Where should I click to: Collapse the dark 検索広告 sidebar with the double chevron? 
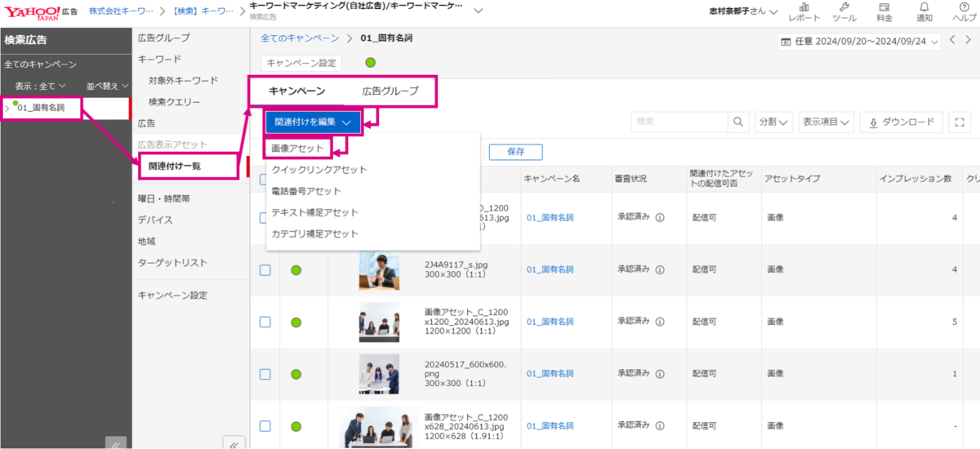[116, 445]
